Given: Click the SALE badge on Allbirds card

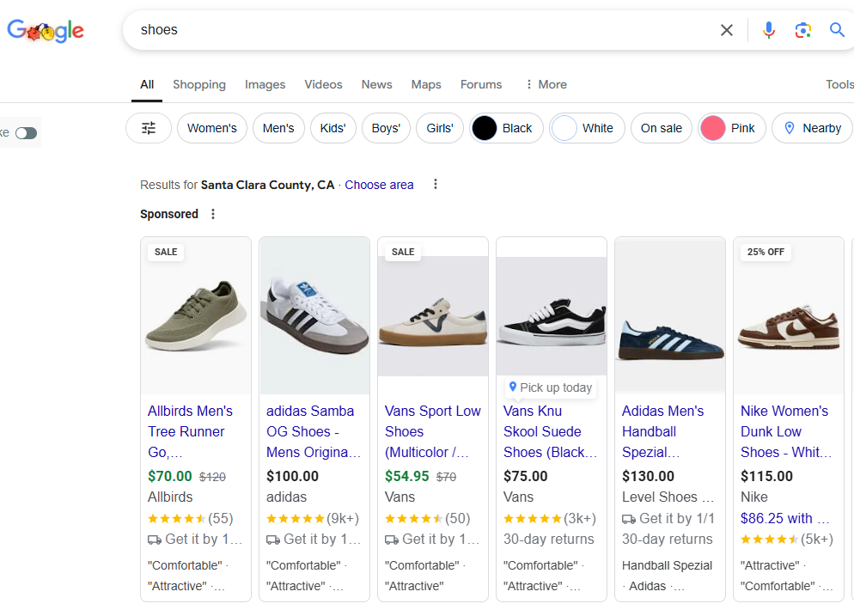Looking at the screenshot, I should pos(166,252).
